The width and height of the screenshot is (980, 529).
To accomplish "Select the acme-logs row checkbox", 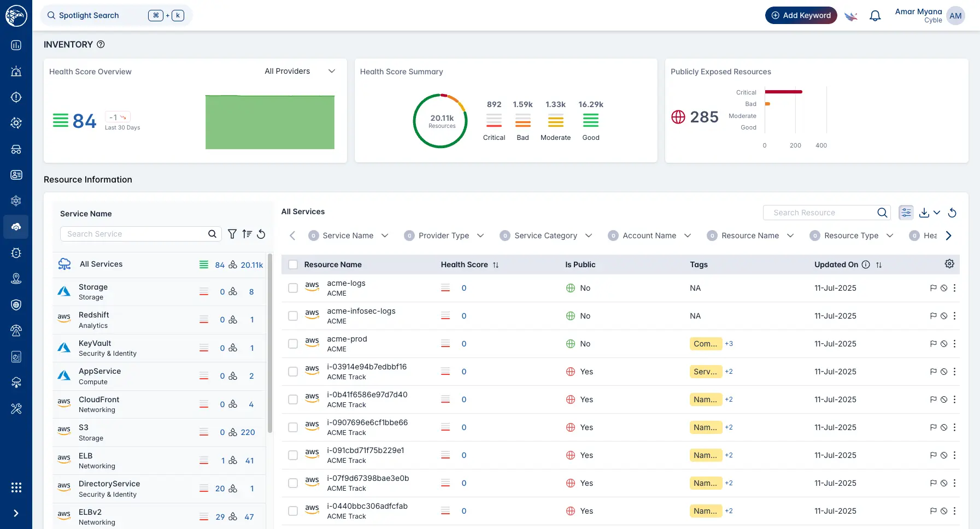I will click(293, 288).
